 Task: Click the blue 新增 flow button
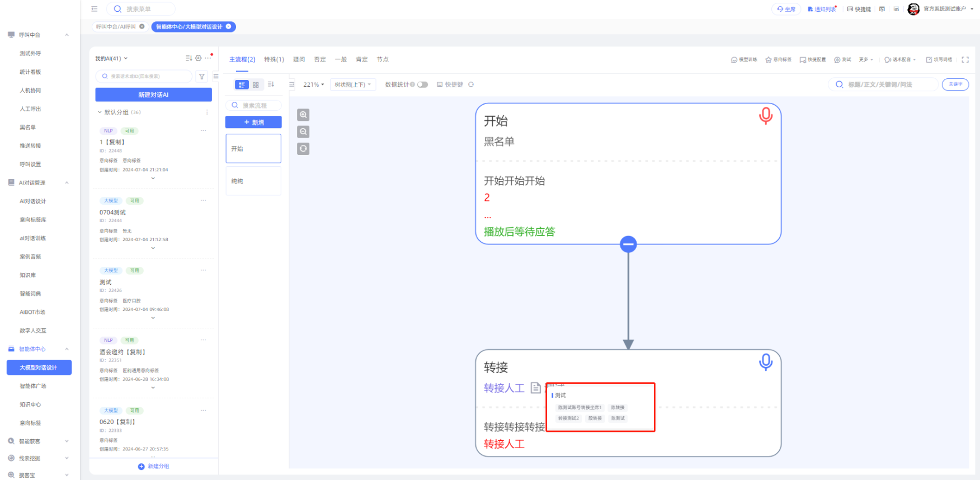coord(253,123)
